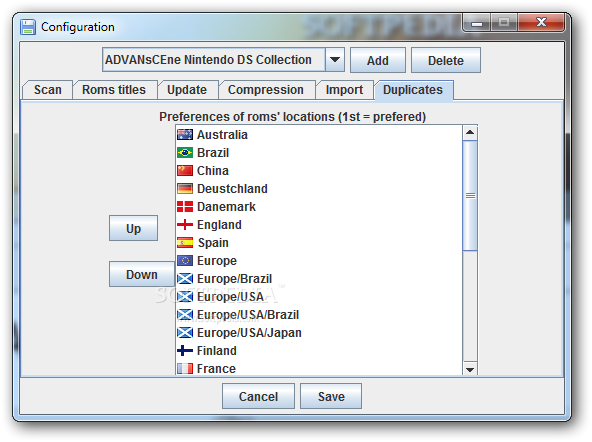Image resolution: width=592 pixels, height=442 pixels.
Task: Select the Spain list entry
Action: click(319, 243)
